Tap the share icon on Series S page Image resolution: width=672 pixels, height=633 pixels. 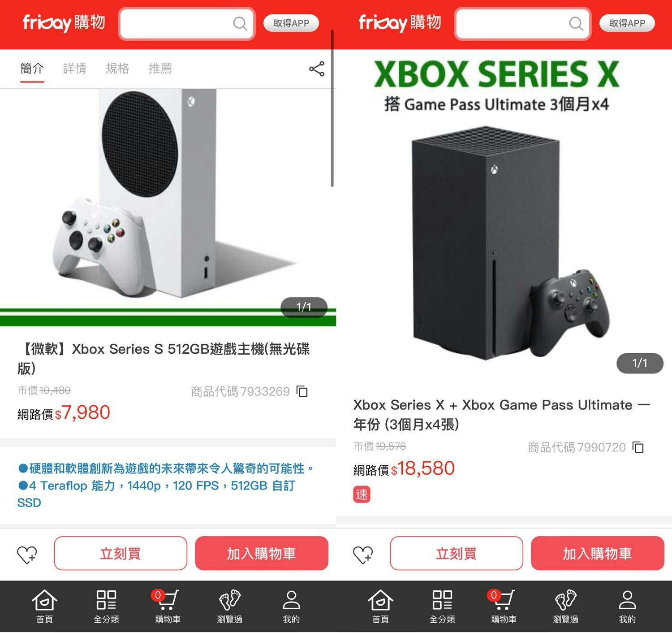317,69
